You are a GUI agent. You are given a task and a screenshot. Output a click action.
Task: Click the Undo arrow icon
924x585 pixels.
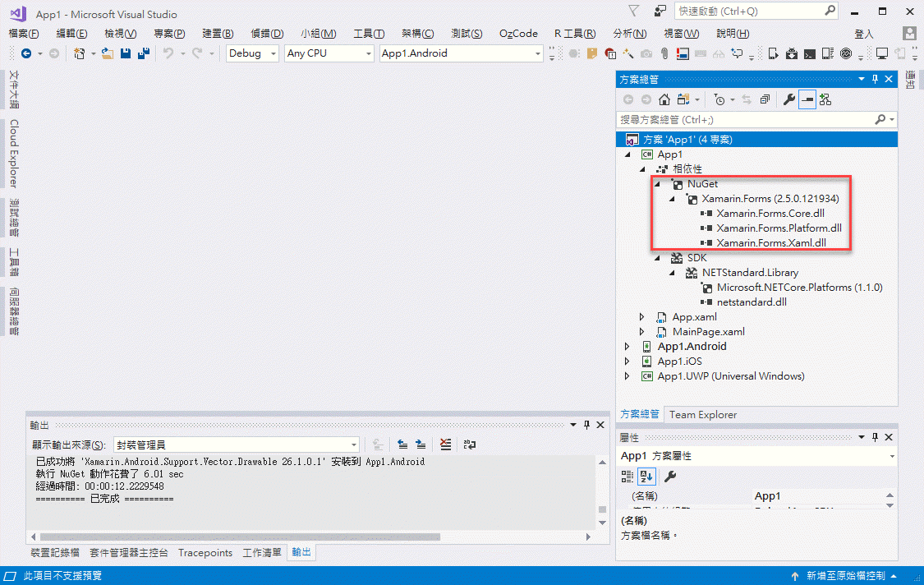tap(168, 53)
